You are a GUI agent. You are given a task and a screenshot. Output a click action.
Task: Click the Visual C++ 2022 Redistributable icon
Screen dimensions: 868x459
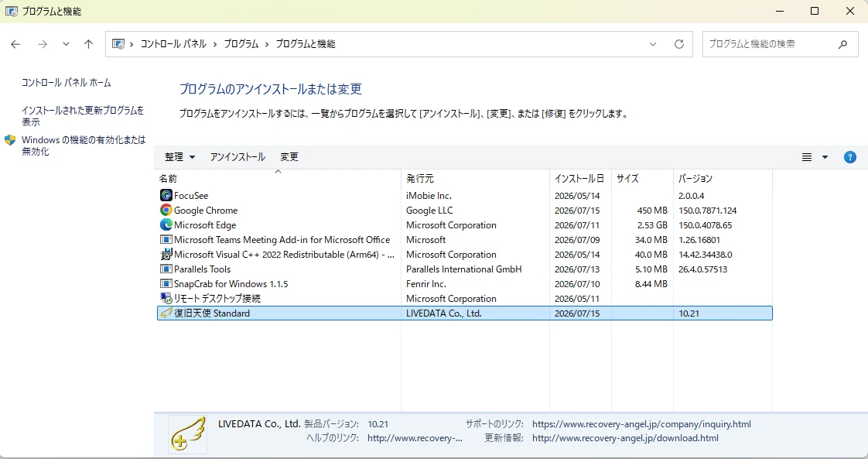[x=166, y=254]
